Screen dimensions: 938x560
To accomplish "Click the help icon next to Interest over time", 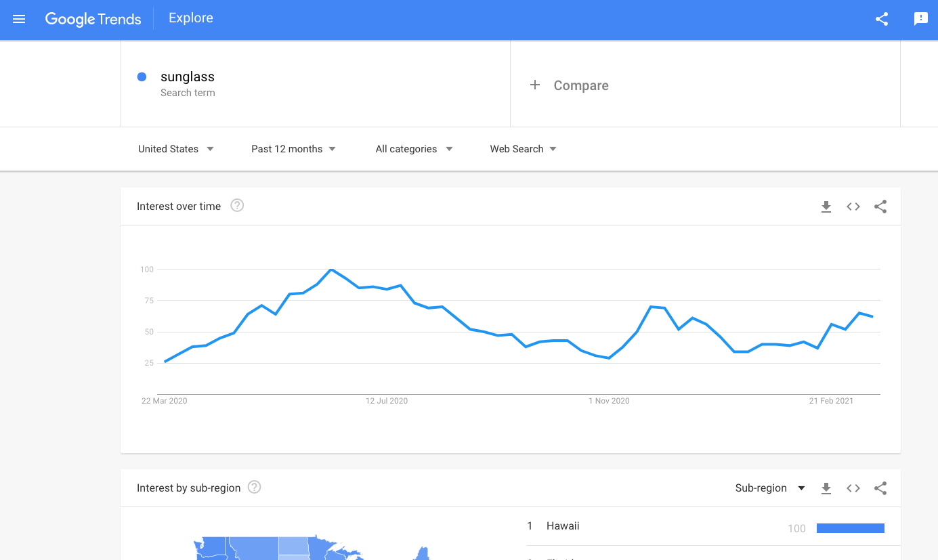I will click(x=236, y=204).
